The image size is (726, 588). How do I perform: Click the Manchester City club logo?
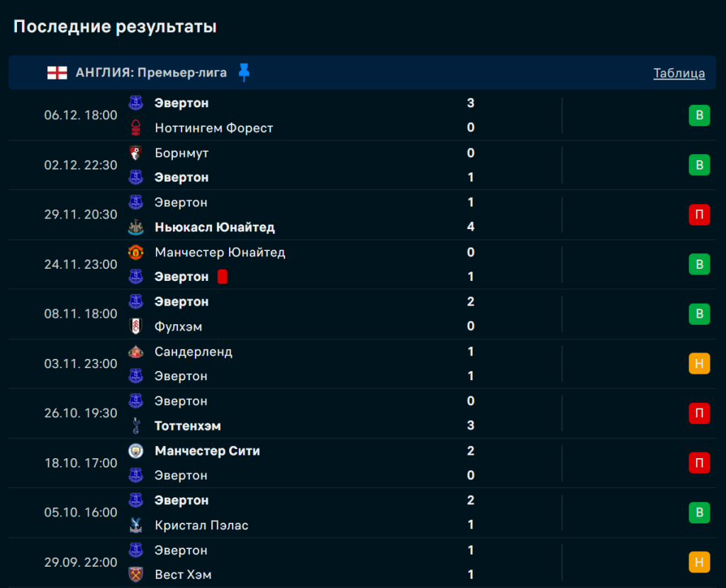[x=135, y=450]
